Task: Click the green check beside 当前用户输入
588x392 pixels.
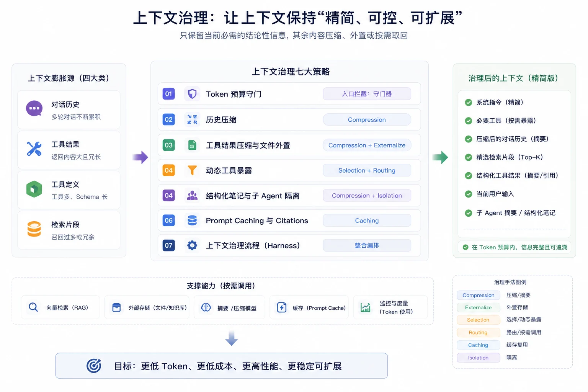Action: [468, 194]
